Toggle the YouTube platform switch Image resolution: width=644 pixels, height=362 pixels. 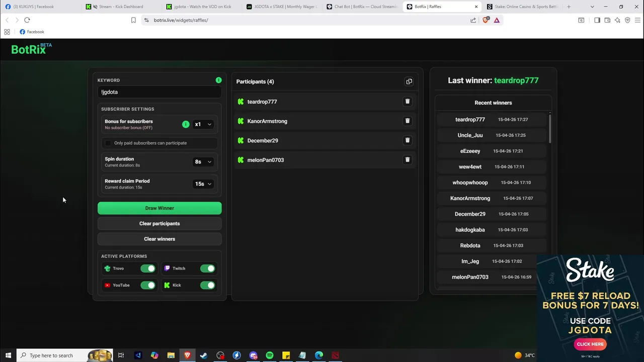[x=148, y=285]
